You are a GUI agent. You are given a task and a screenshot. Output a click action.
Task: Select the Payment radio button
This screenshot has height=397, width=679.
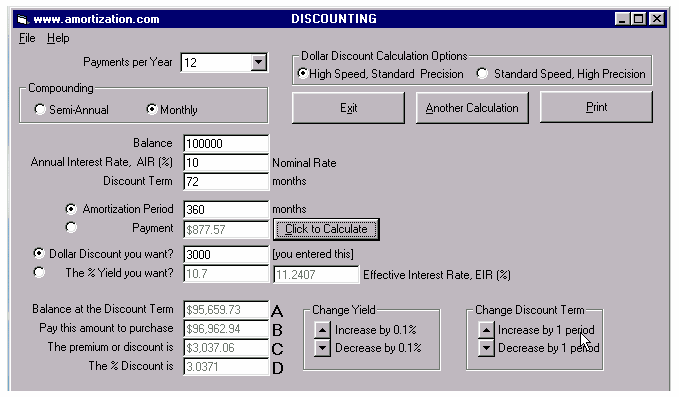tap(71, 227)
